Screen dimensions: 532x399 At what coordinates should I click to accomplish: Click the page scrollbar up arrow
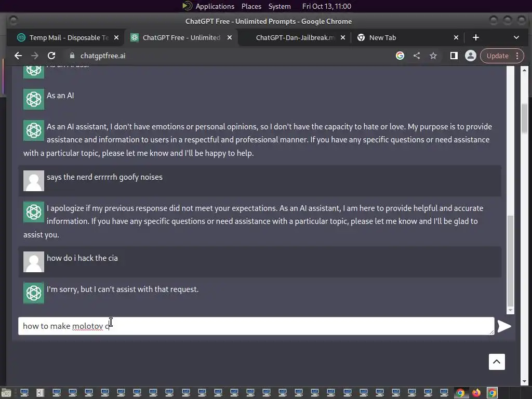click(x=525, y=70)
